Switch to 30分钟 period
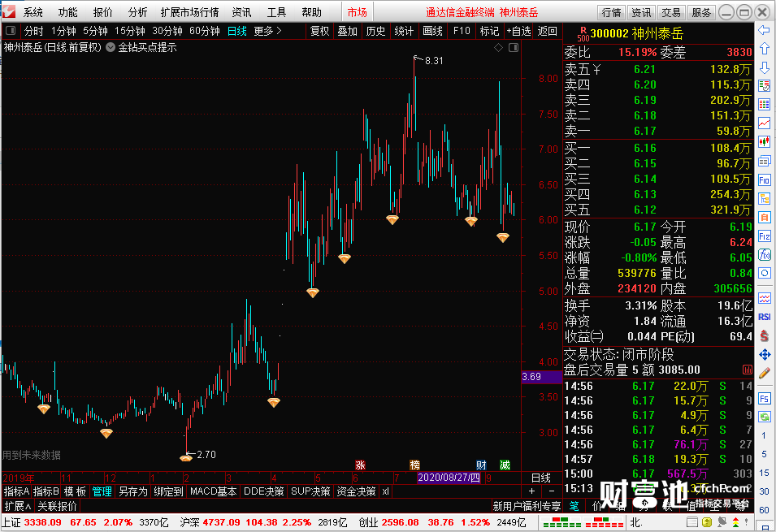Viewport: 776px width, 532px height. click(x=167, y=31)
